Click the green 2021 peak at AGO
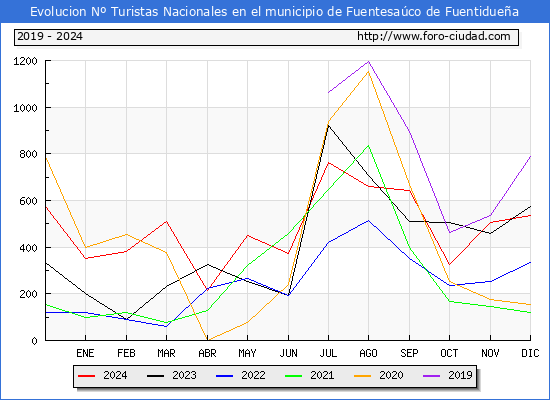 point(368,145)
